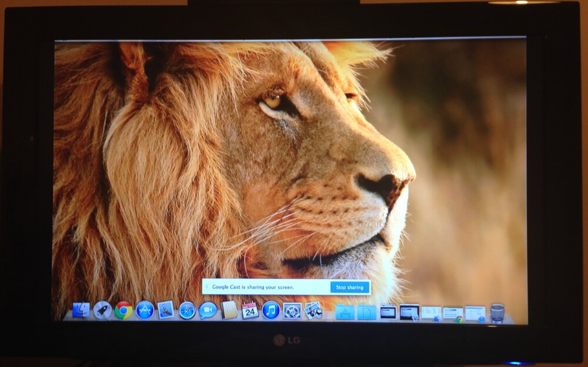The width and height of the screenshot is (588, 367).
Task: Open the Documents folder stack in Dock
Action: coord(366,312)
